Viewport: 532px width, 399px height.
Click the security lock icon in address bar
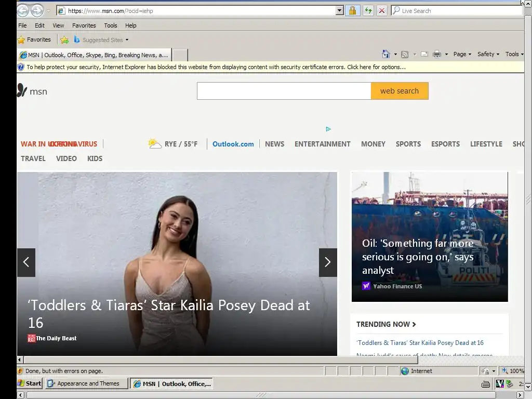coord(353,10)
